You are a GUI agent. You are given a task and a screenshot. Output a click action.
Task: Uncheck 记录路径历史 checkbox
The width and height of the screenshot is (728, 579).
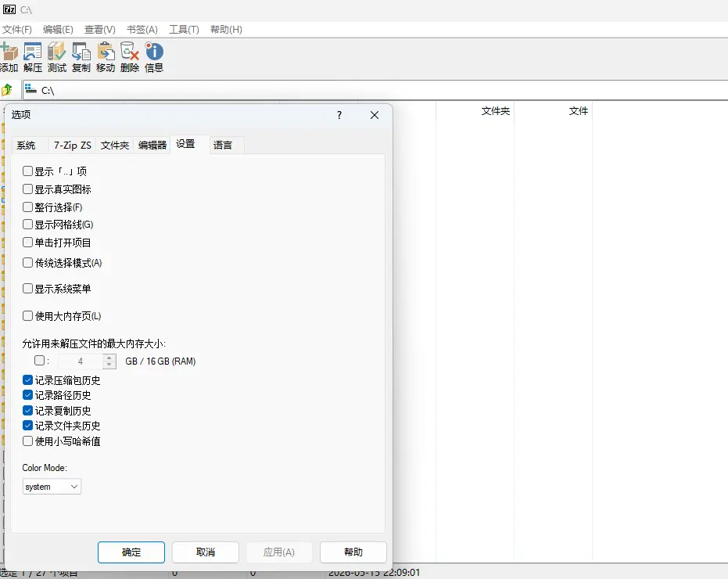27,395
